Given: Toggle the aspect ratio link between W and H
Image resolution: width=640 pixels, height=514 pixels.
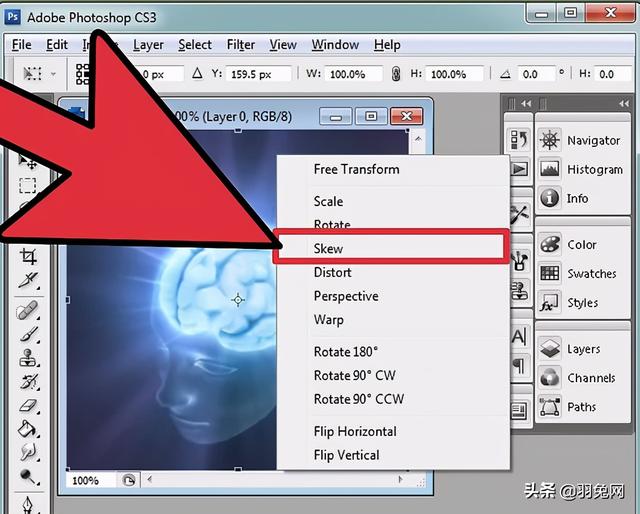Looking at the screenshot, I should (x=396, y=74).
